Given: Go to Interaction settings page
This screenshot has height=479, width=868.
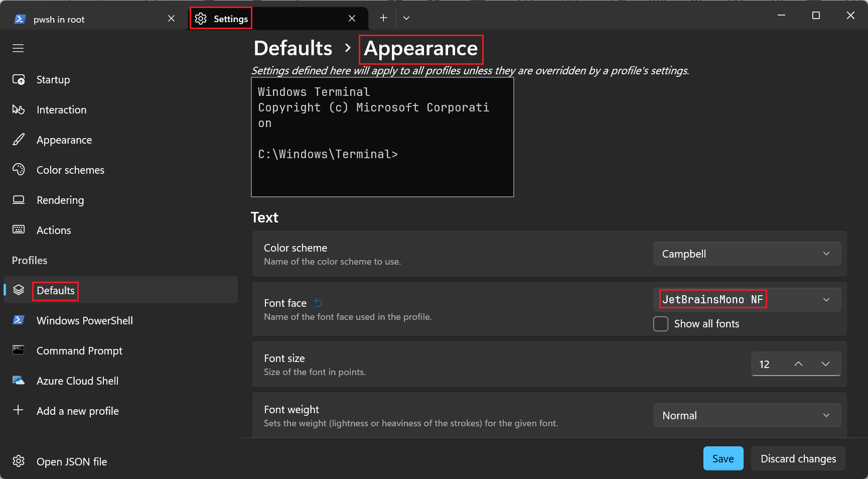Looking at the screenshot, I should pyautogui.click(x=120, y=109).
